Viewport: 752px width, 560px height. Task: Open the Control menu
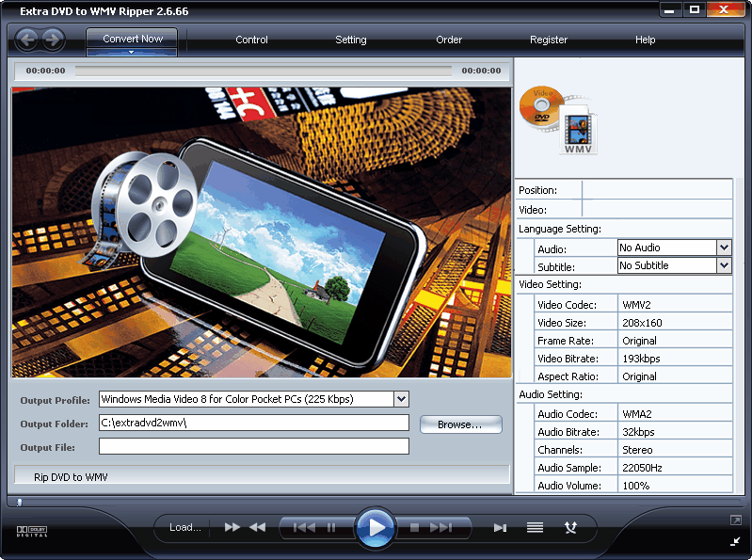tap(251, 40)
